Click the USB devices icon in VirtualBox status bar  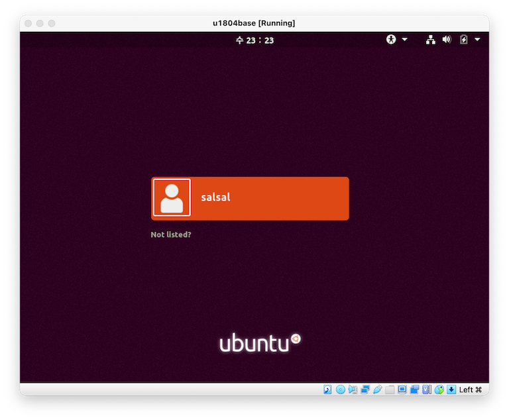click(x=378, y=390)
